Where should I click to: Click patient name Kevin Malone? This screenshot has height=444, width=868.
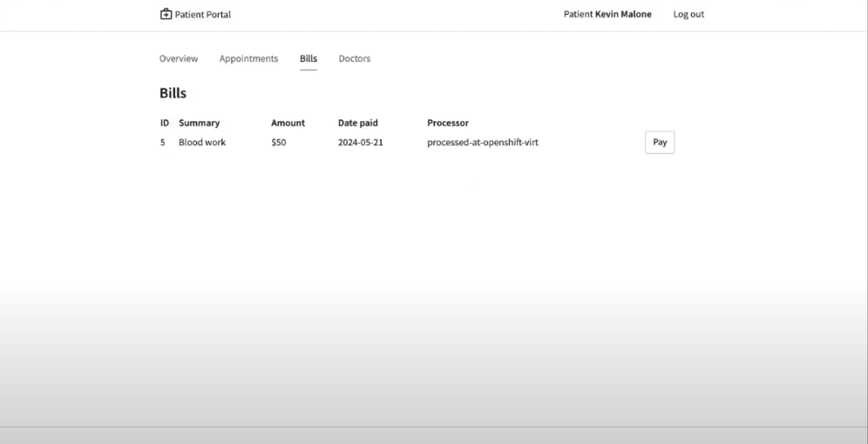(623, 15)
